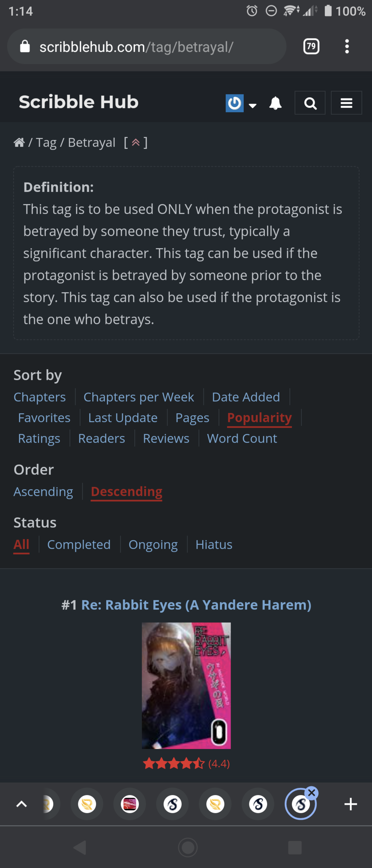
Task: Sort by Last Update
Action: [123, 418]
